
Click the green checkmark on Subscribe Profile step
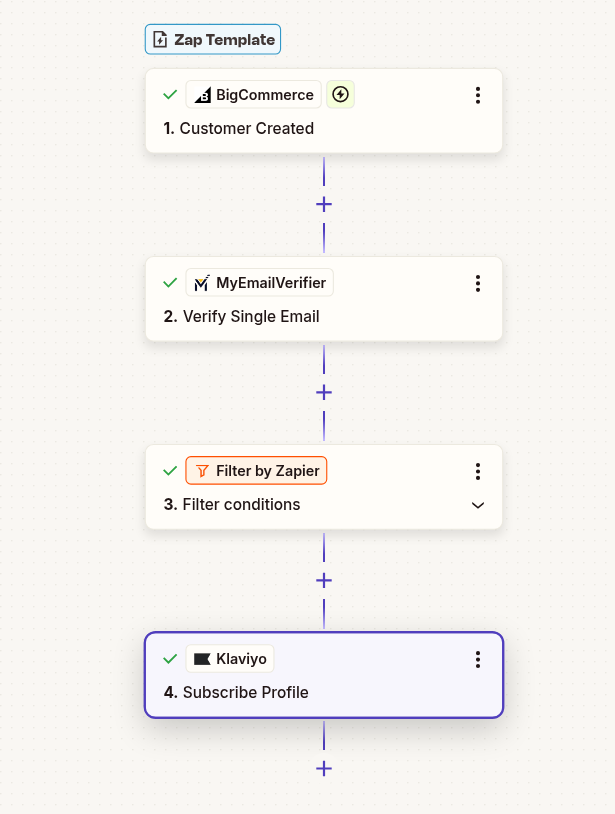click(170, 659)
